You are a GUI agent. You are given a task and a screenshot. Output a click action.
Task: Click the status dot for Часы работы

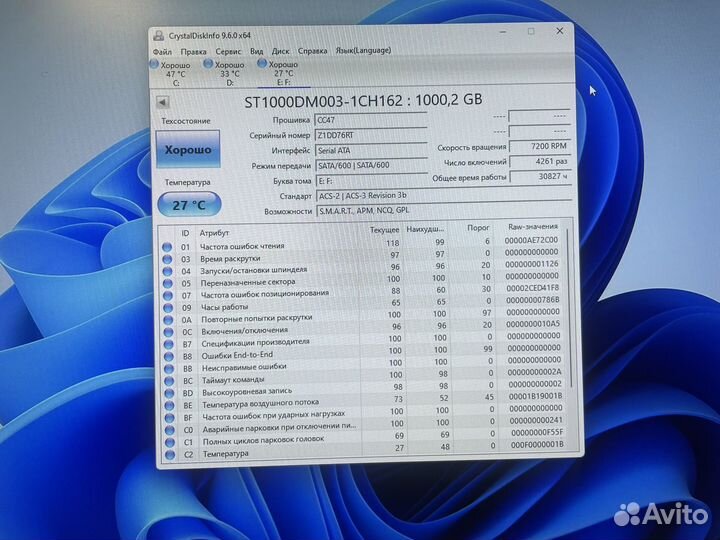[168, 308]
